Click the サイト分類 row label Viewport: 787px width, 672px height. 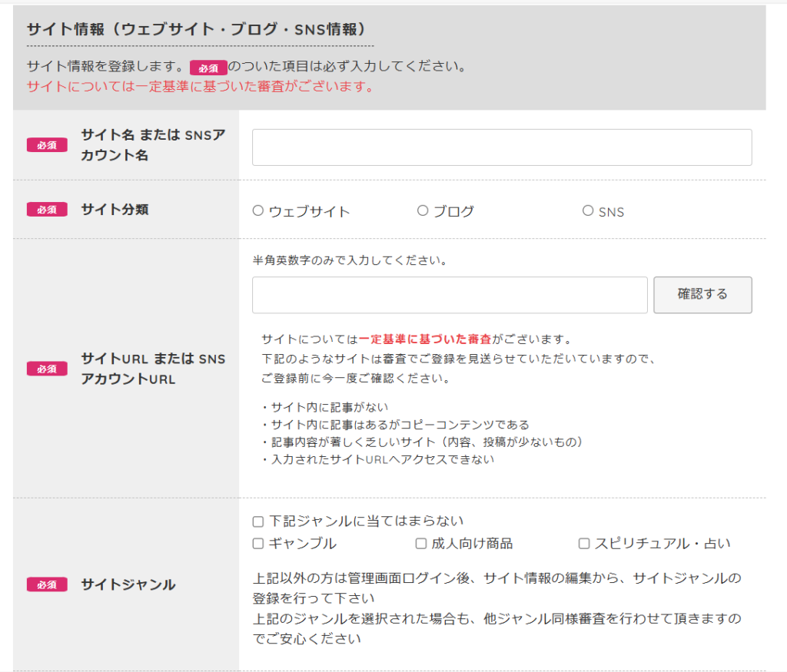tap(115, 210)
